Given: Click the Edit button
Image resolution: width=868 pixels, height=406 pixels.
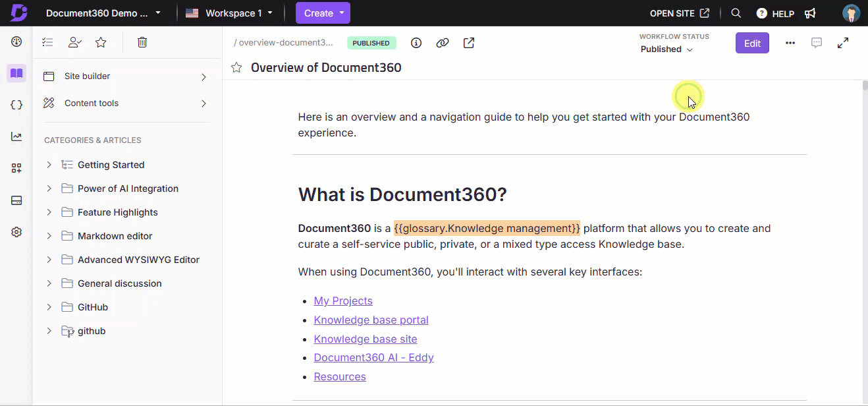Looking at the screenshot, I should coord(752,43).
